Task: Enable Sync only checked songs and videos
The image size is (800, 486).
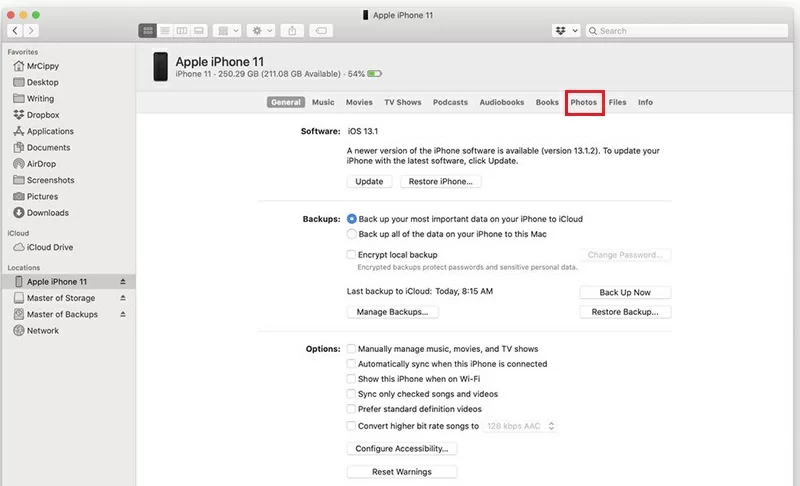Action: (351, 394)
